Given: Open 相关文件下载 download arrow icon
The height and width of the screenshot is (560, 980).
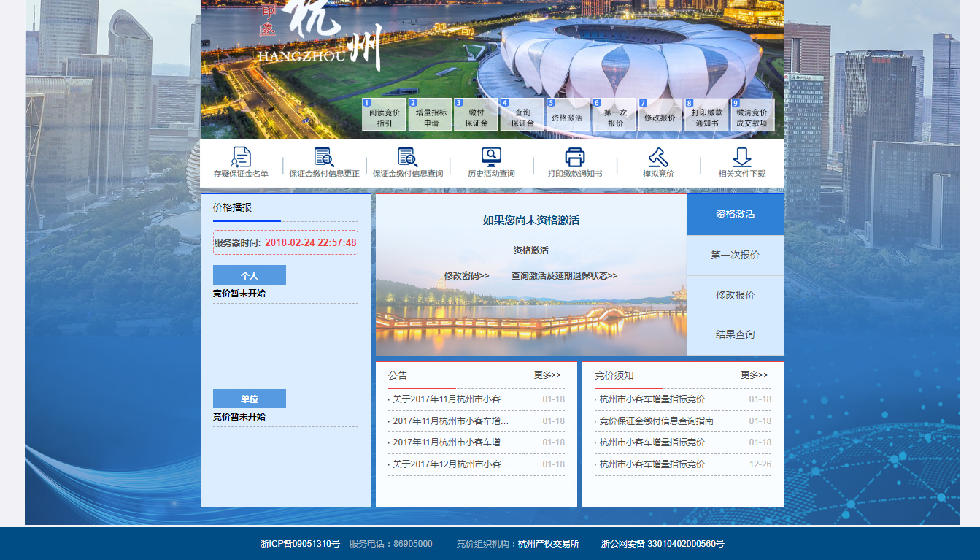Looking at the screenshot, I should pyautogui.click(x=742, y=158).
